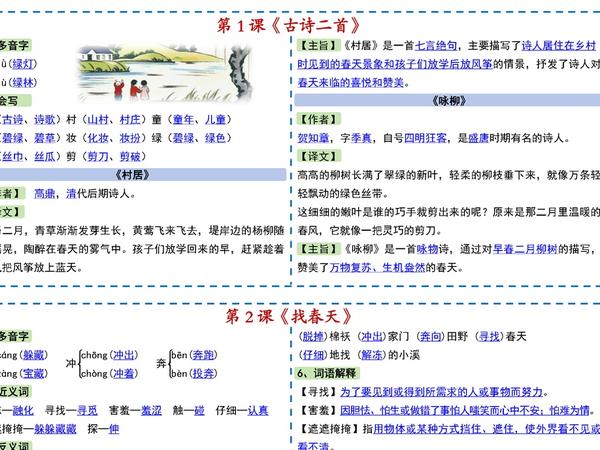The width and height of the screenshot is (600, 450).
Task: Click the underlined phrase 春天来临的喜悦和赞美
Action: (351, 82)
